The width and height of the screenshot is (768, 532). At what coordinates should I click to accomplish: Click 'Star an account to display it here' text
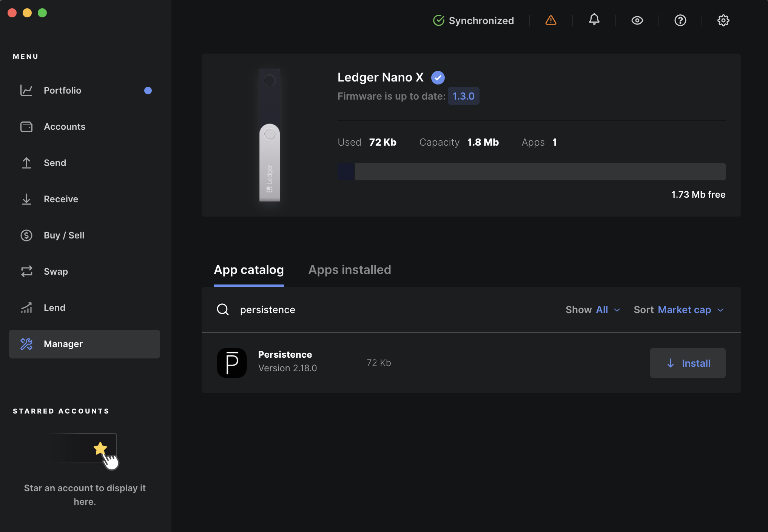[x=85, y=495]
